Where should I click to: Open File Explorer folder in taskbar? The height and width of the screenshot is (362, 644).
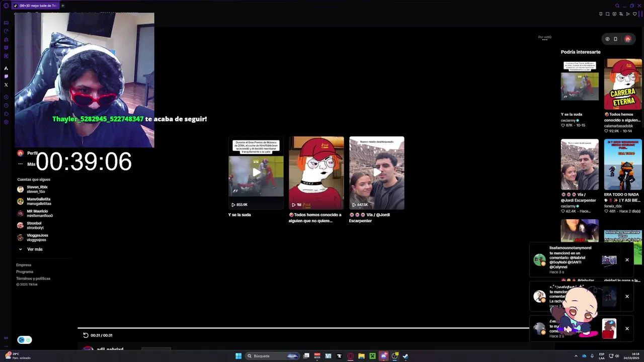[x=361, y=356]
